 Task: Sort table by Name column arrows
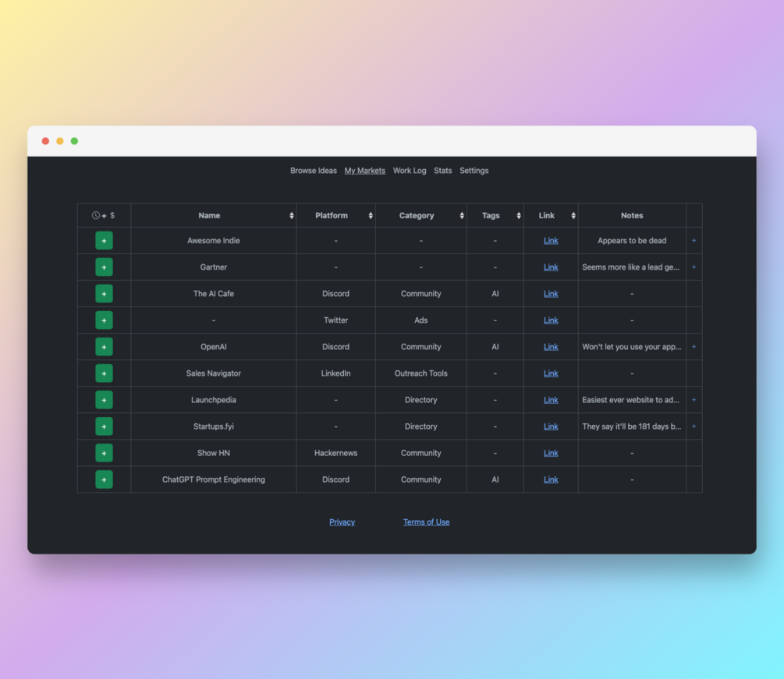tap(292, 215)
